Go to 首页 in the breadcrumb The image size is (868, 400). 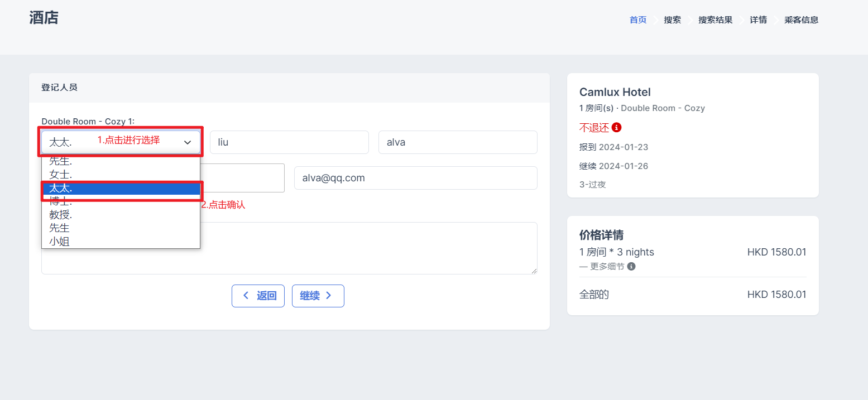(x=638, y=20)
